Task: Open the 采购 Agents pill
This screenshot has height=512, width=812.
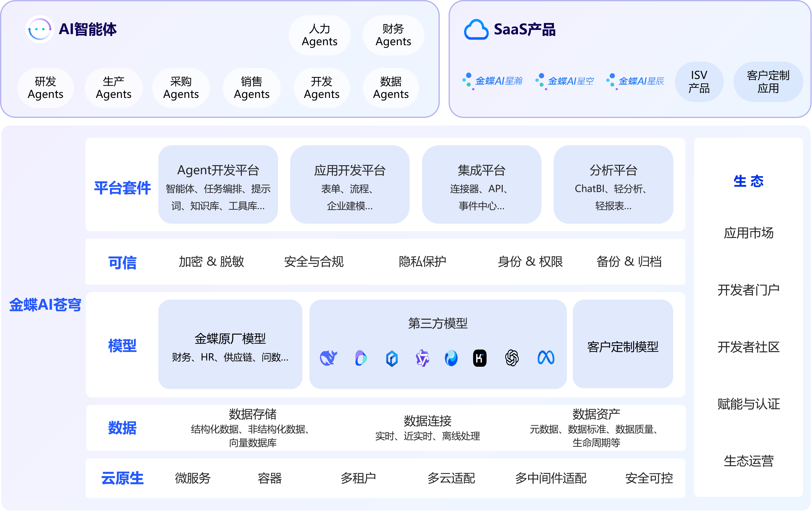Action: 181,88
